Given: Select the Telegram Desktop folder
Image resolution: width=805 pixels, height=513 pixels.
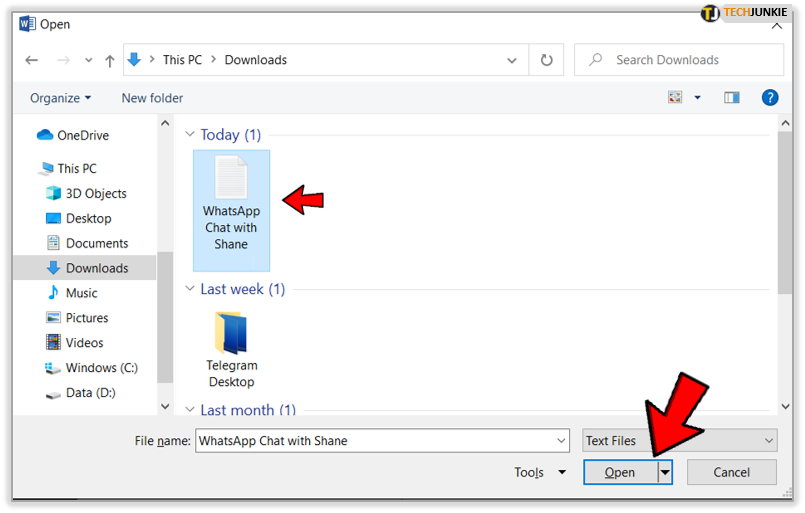Looking at the screenshot, I should (x=231, y=347).
